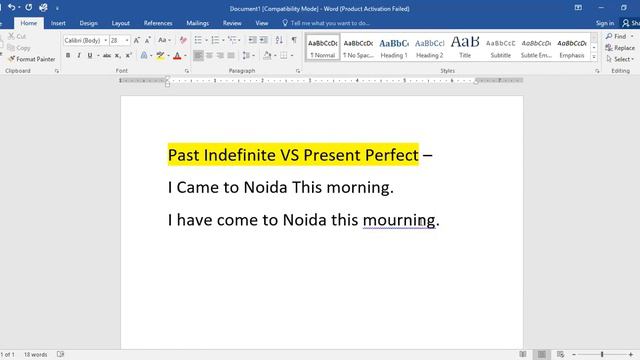Open the References tab

coord(158,23)
